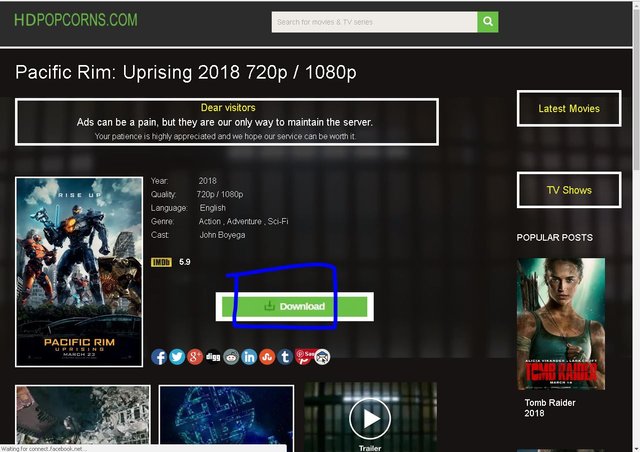Click the Action genre text
The width and height of the screenshot is (640, 452).
pyautogui.click(x=210, y=221)
